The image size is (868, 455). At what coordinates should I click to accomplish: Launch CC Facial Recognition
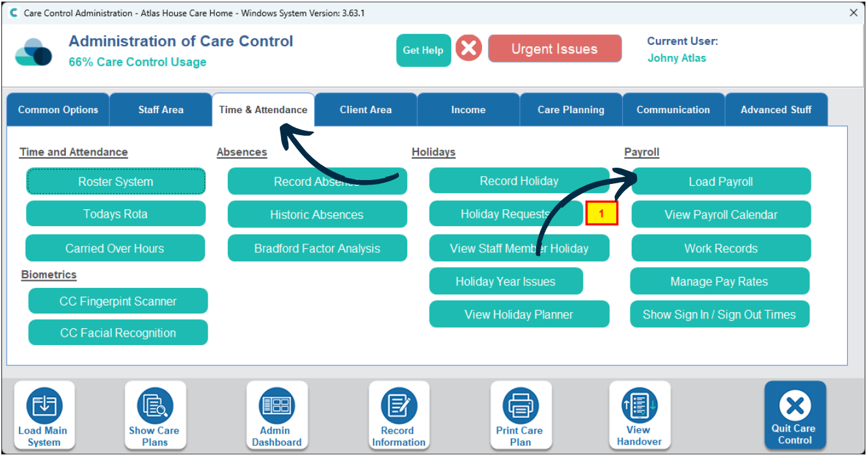pyautogui.click(x=118, y=333)
